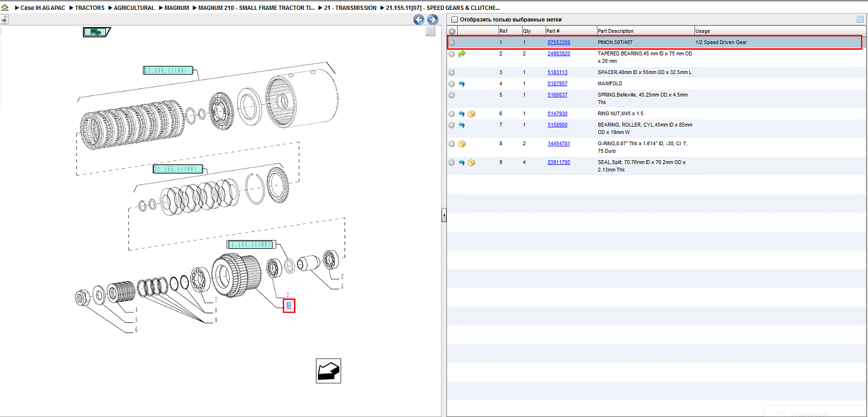Viewport: 868px width, 417px height.
Task: Expand PINION,50T/48T row plus button
Action: pos(452,43)
